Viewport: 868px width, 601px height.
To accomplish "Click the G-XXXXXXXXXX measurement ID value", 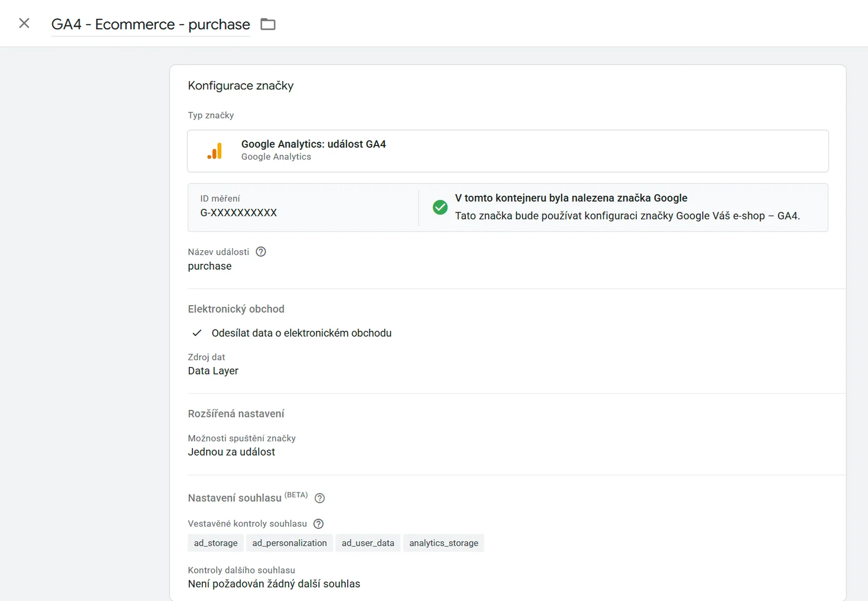I will pyautogui.click(x=239, y=213).
